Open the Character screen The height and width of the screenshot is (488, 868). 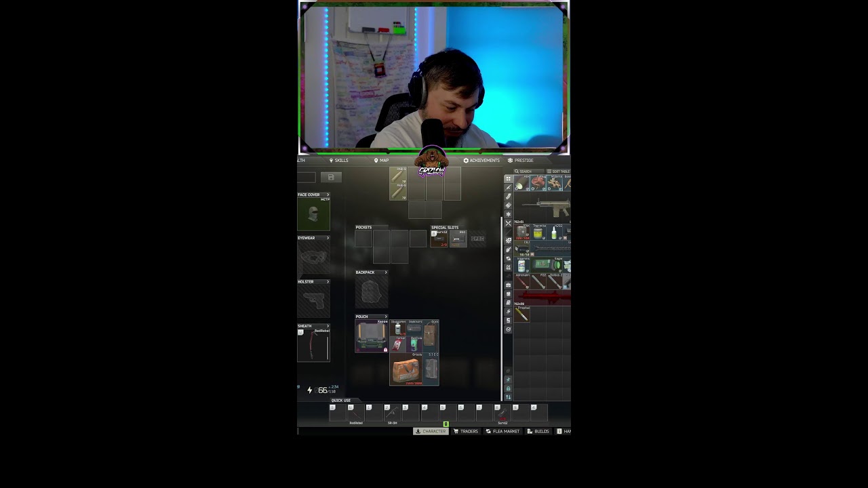click(x=431, y=431)
